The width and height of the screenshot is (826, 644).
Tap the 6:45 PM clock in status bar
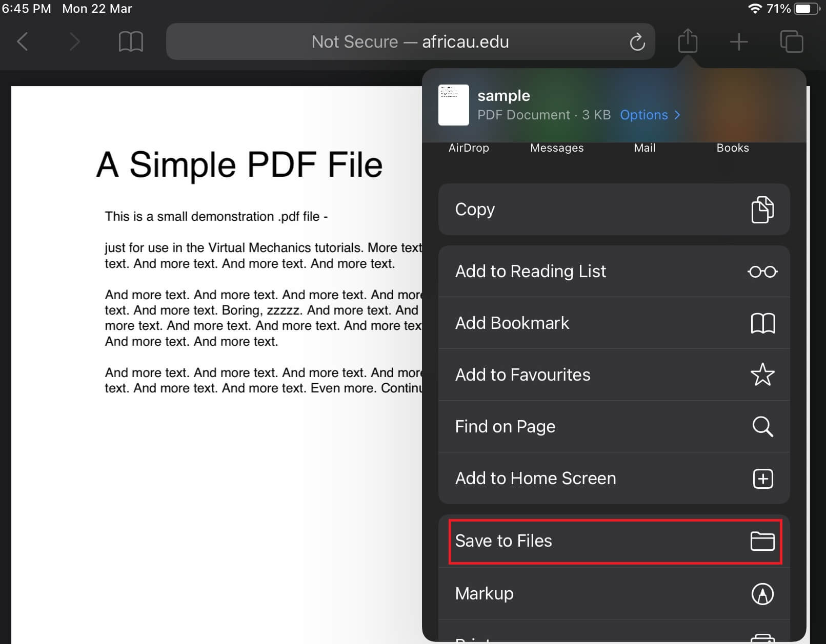tap(27, 9)
